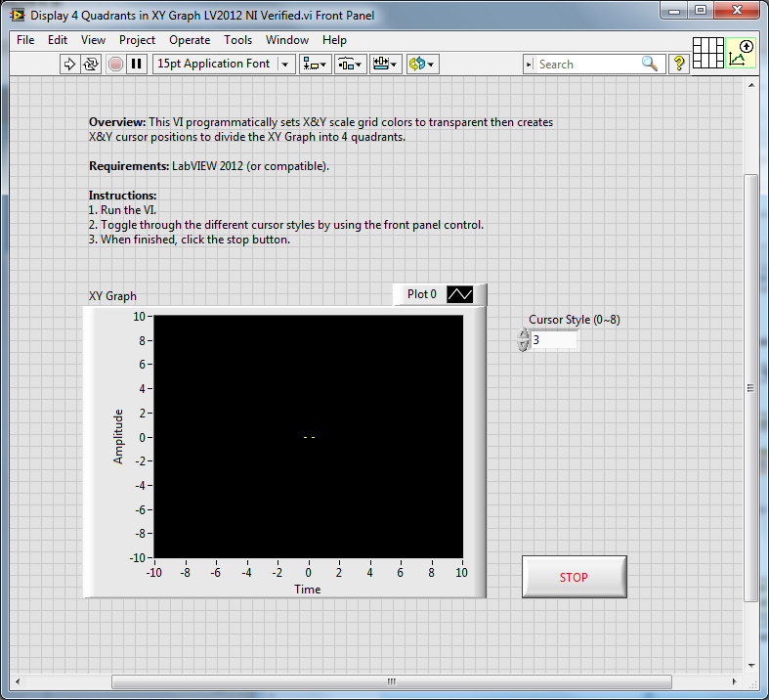Click the VI icon in corner
This screenshot has width=769, height=700.
pos(741,53)
